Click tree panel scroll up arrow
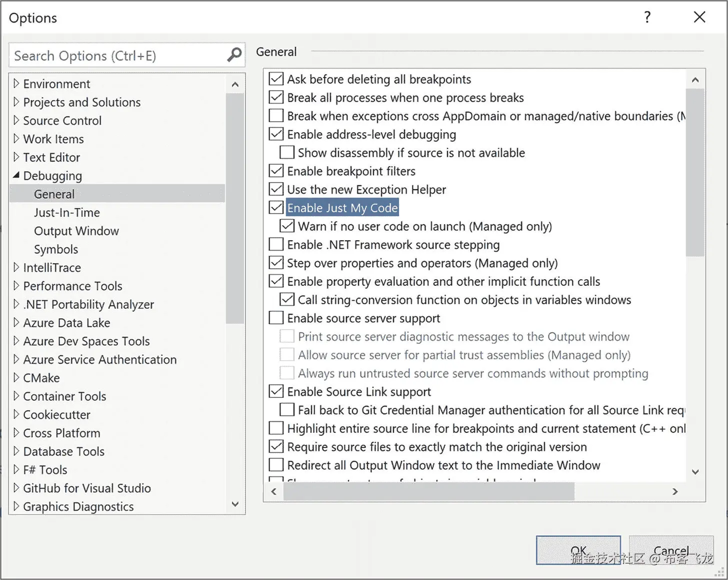Viewport: 728px width, 580px height. click(235, 84)
